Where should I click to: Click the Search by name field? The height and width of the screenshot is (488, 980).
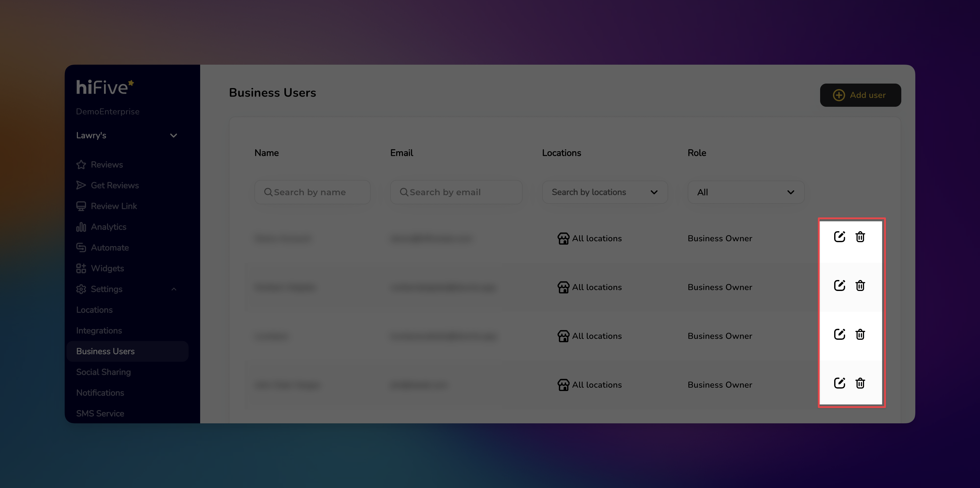[x=312, y=192]
